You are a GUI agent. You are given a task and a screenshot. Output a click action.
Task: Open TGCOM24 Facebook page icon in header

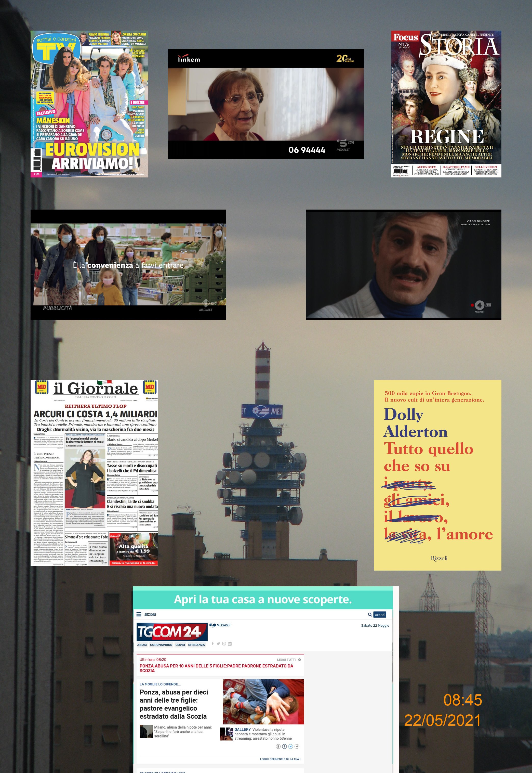tap(213, 643)
